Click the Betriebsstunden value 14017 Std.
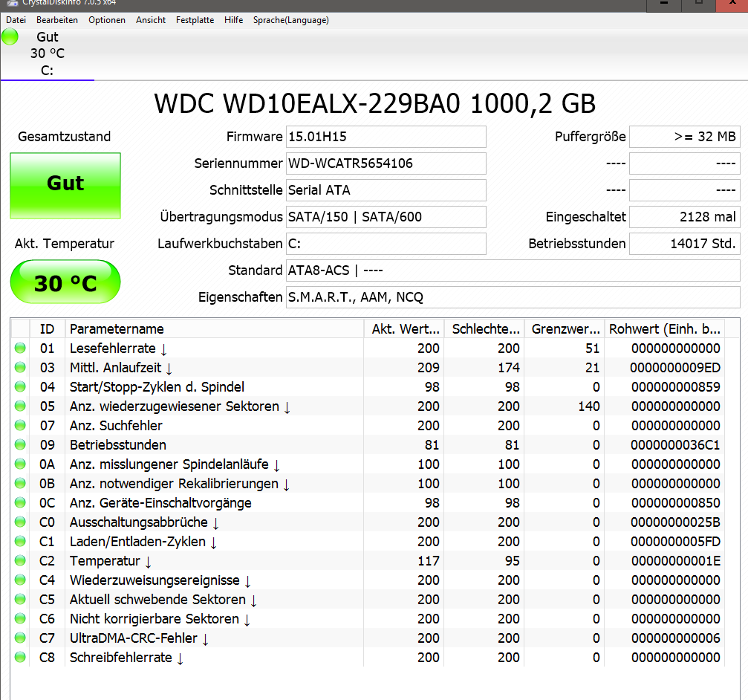Screen dimensions: 748x700 [x=685, y=244]
